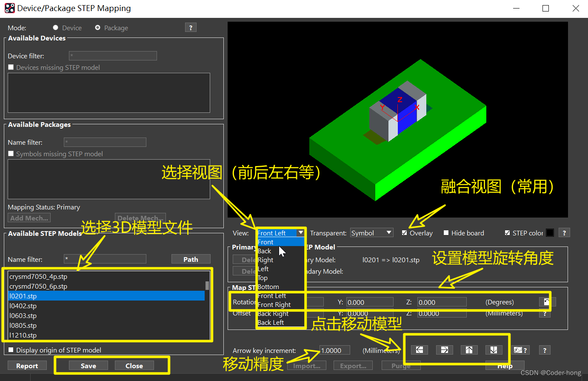Viewport: 588px width, 381px height.
Task: Select I0402.stp in the STEP models list
Action: pyautogui.click(x=23, y=306)
